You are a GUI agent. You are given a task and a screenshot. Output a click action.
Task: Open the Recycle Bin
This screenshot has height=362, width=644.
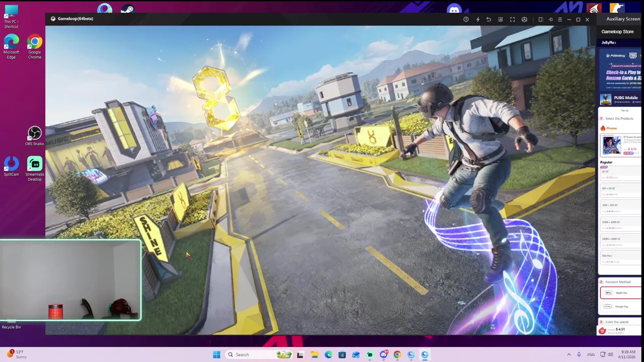(11, 323)
